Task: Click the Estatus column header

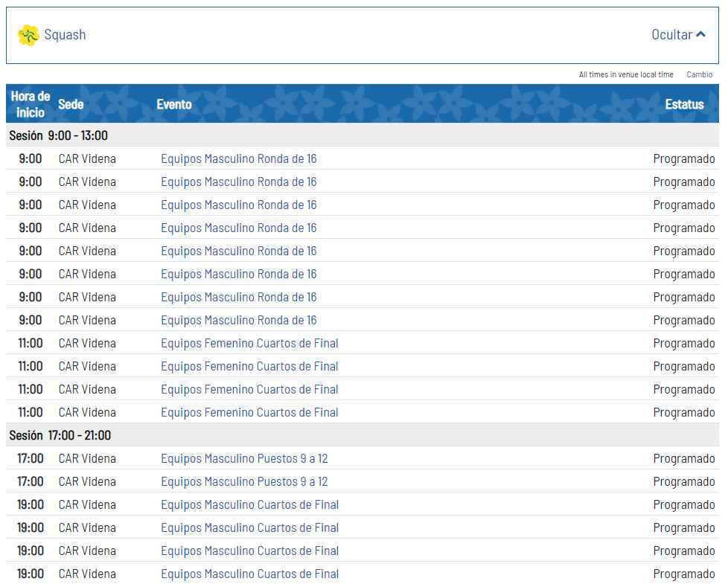Action: click(x=684, y=104)
